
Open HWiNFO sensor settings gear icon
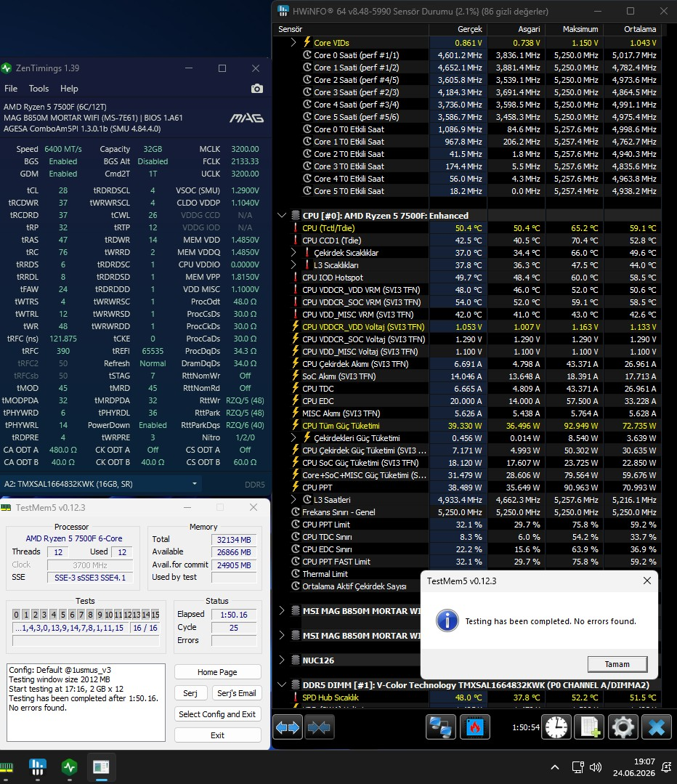(623, 727)
